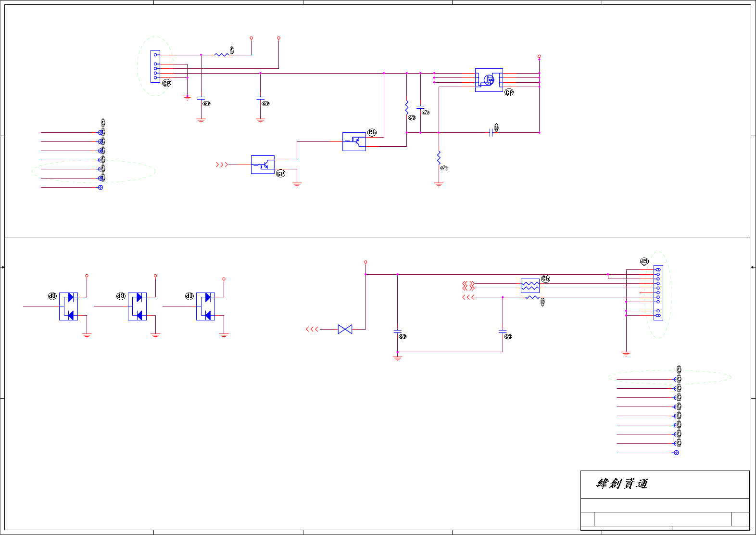The width and height of the screenshot is (756, 535).
Task: Click the triple-arrow input port feeding the lower transistor
Action: [222, 165]
